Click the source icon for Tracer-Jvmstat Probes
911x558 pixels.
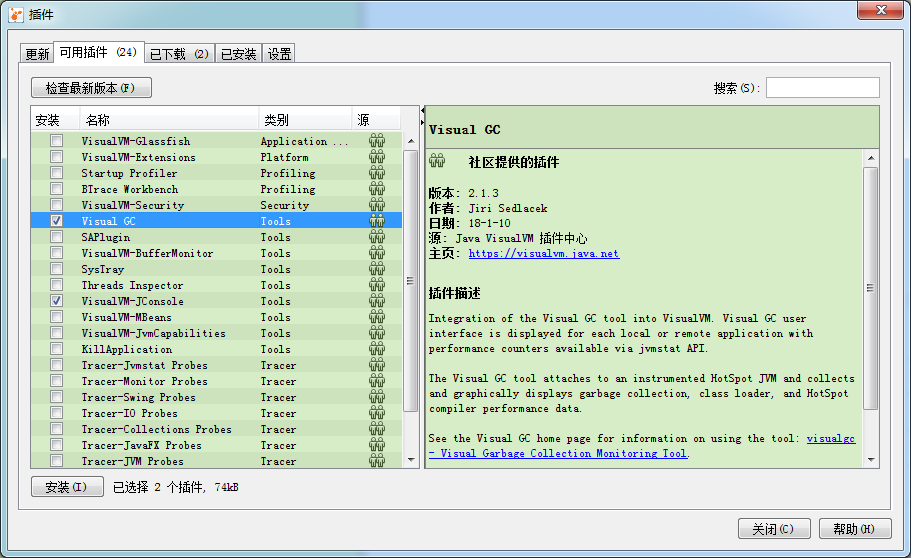(377, 364)
